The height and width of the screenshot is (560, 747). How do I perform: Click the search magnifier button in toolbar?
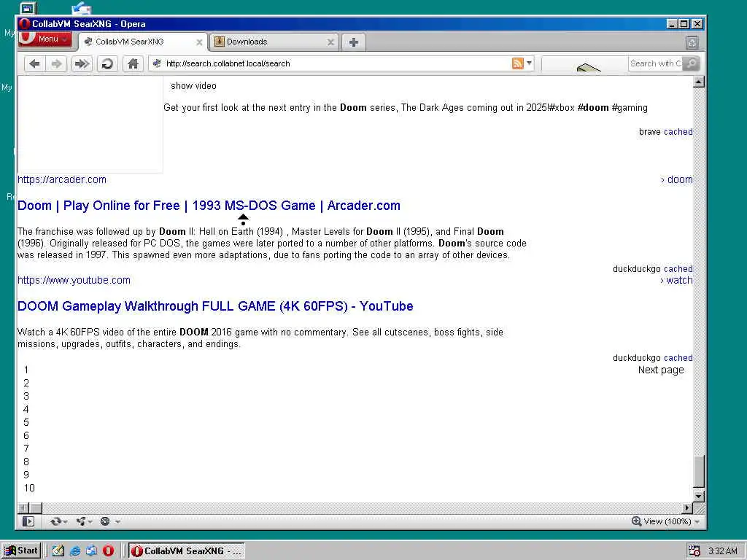point(692,63)
